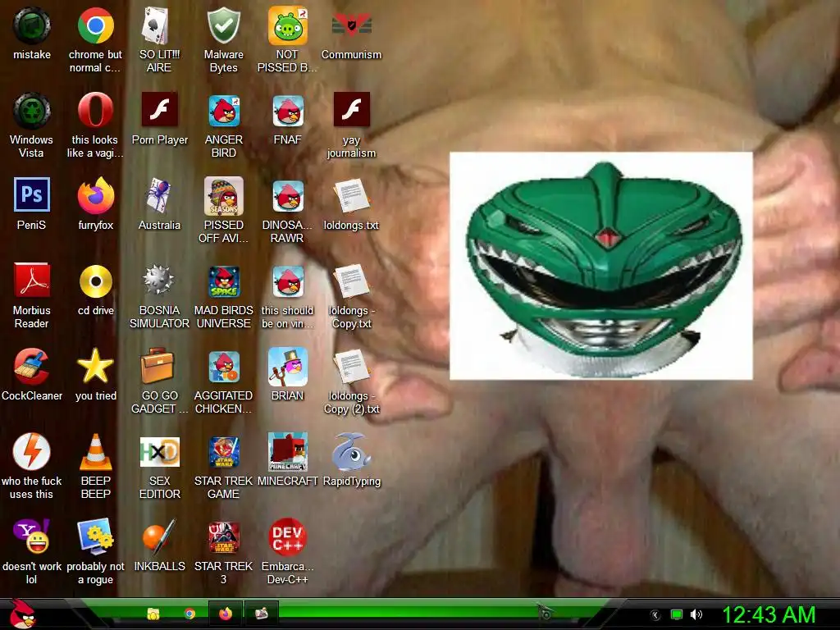Screen dimensions: 840x630
Task: Open BOSNIA SIMULATOR minesweeper icon
Action: [159, 280]
